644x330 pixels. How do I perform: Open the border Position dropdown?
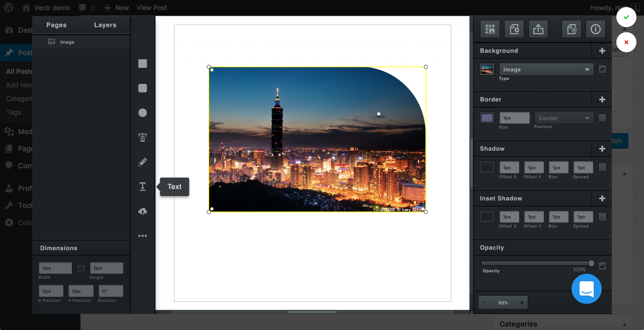tap(563, 118)
